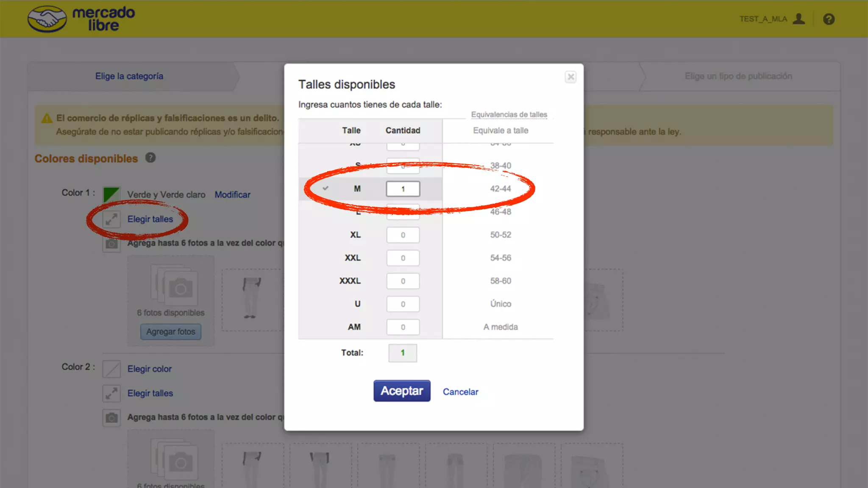The height and width of the screenshot is (488, 868).
Task: Click the resize icon beside Color 1 Elegir talles
Action: click(x=111, y=219)
